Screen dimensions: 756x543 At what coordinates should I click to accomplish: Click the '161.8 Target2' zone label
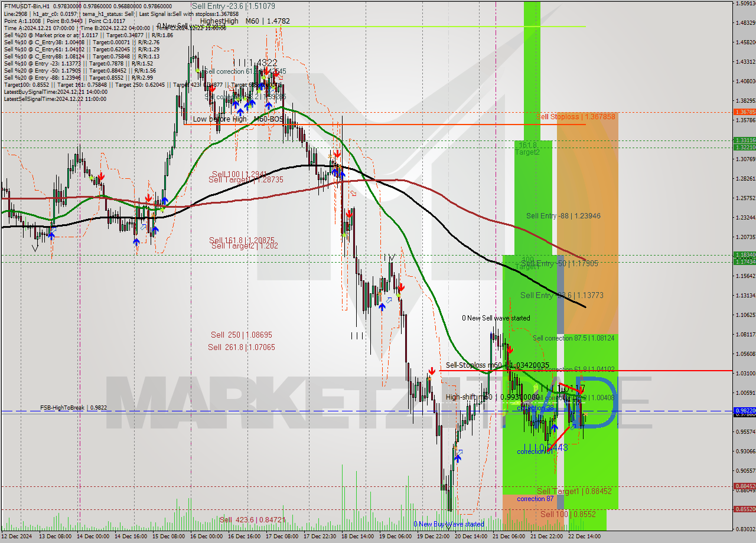pyautogui.click(x=527, y=148)
